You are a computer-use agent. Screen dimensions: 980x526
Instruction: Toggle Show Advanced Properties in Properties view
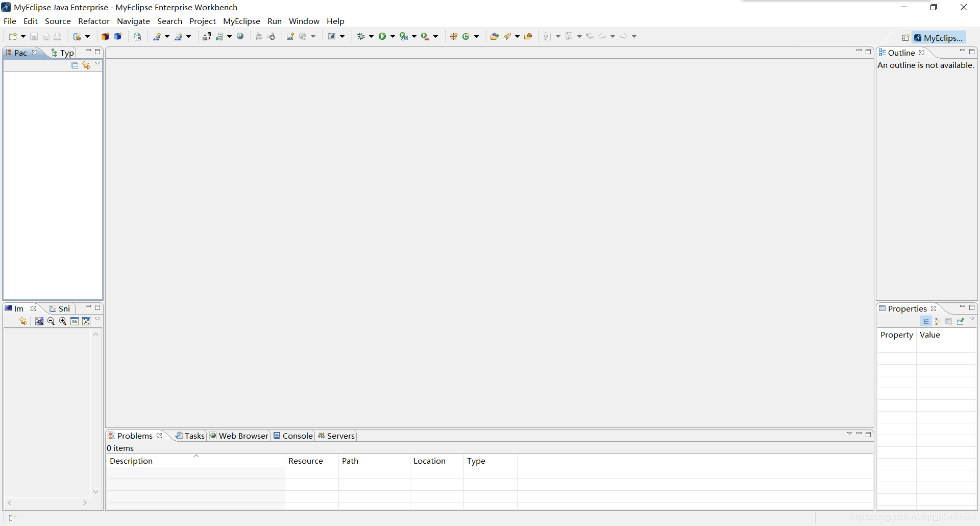pos(938,321)
